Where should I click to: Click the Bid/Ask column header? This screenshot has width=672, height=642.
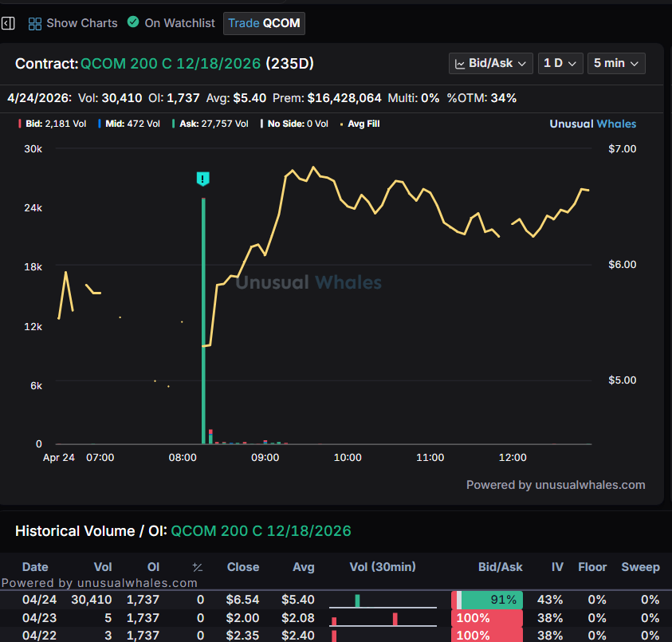pyautogui.click(x=500, y=567)
